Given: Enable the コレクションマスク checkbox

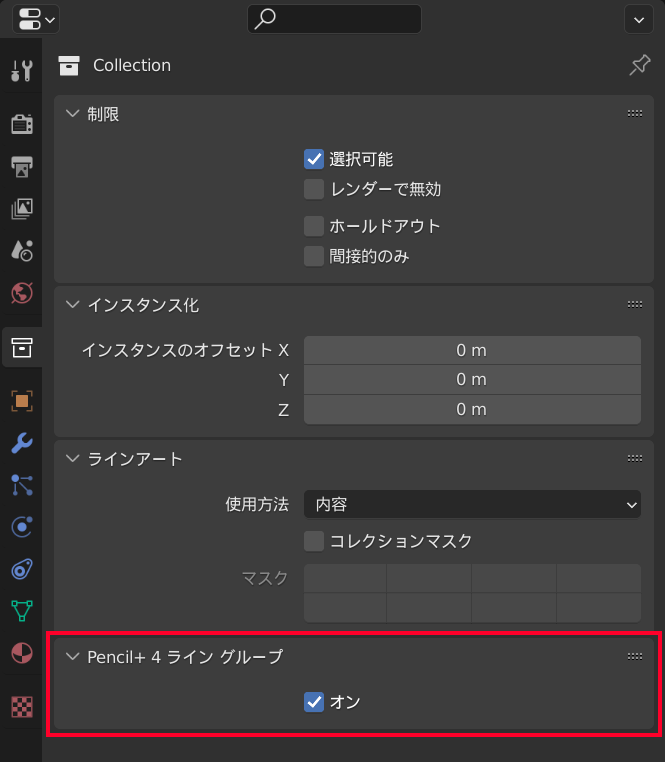Looking at the screenshot, I should pos(314,541).
